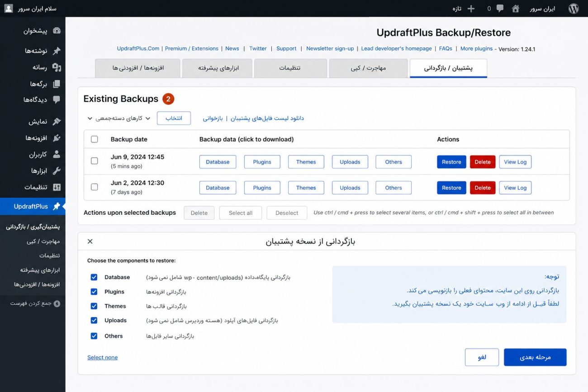
Task: Open the comments bubble icon in admin bar
Action: 500,9
